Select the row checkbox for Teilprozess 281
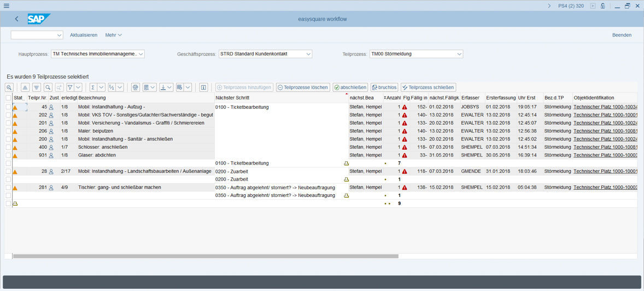The width and height of the screenshot is (644, 291). 8,188
